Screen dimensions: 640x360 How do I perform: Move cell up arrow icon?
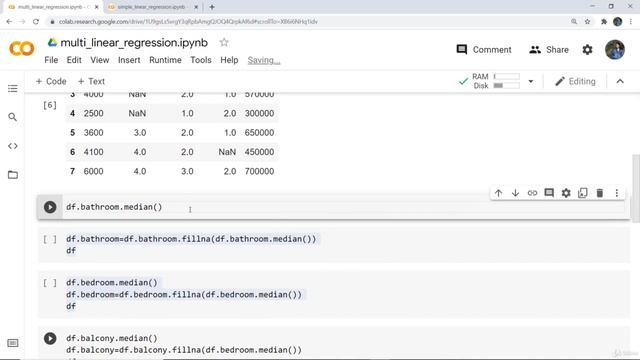point(498,193)
